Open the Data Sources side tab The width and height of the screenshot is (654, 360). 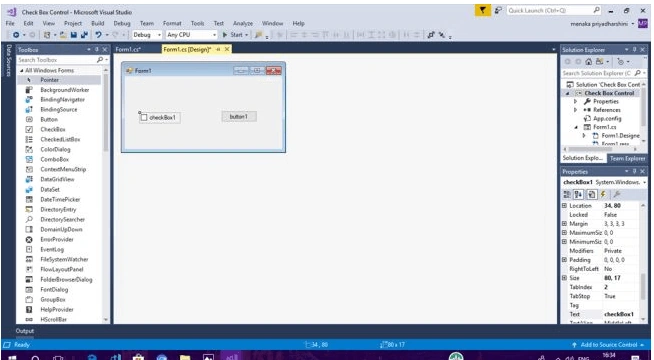[x=8, y=60]
